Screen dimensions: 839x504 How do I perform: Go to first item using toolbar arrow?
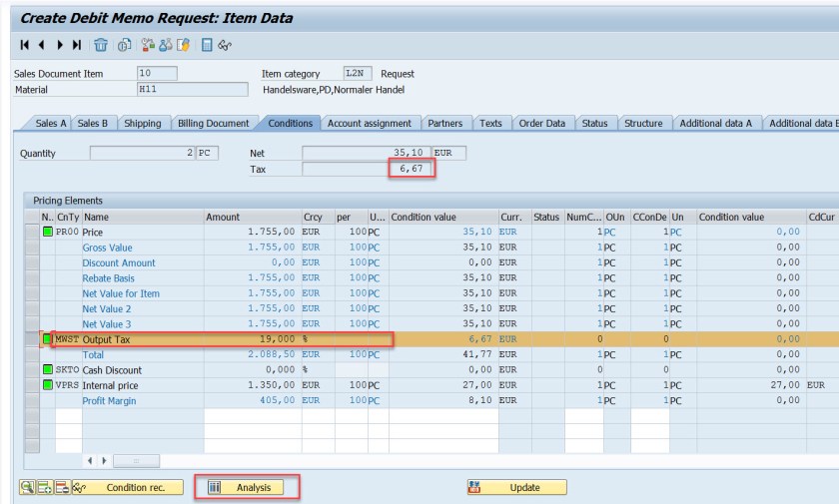click(x=25, y=45)
